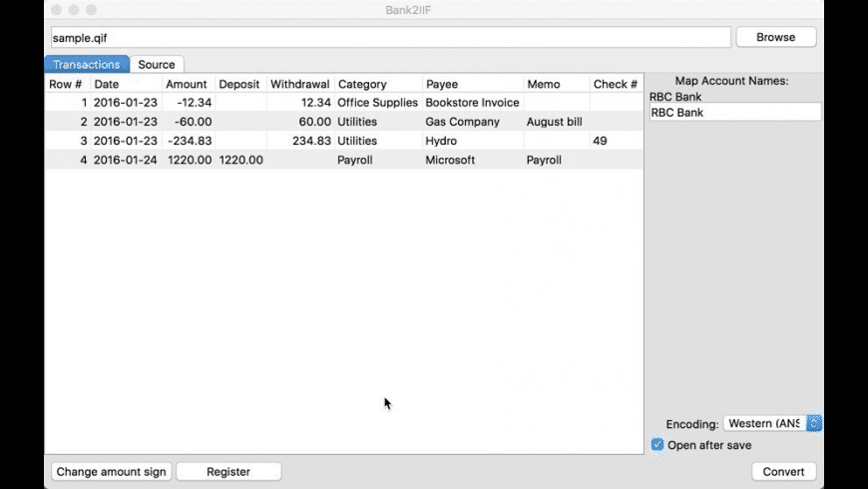Image resolution: width=868 pixels, height=489 pixels.
Task: Click the Change amount sign button
Action: pos(112,472)
